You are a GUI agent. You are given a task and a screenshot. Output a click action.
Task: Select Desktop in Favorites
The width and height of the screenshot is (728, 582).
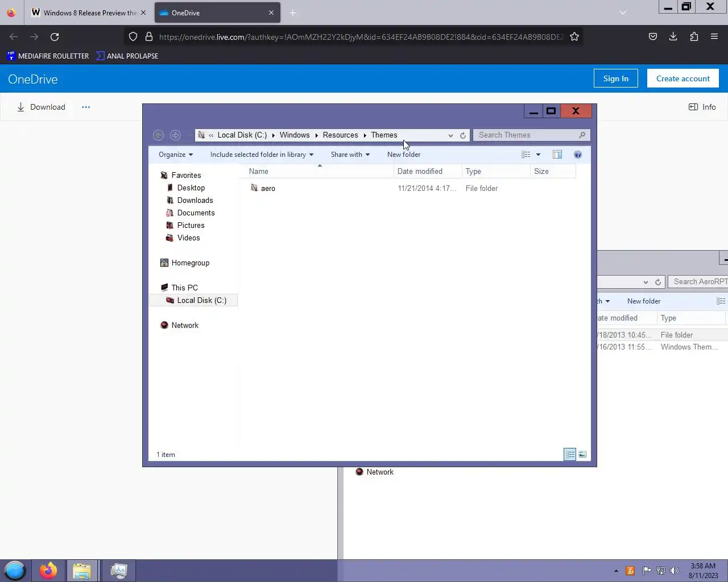tap(191, 188)
